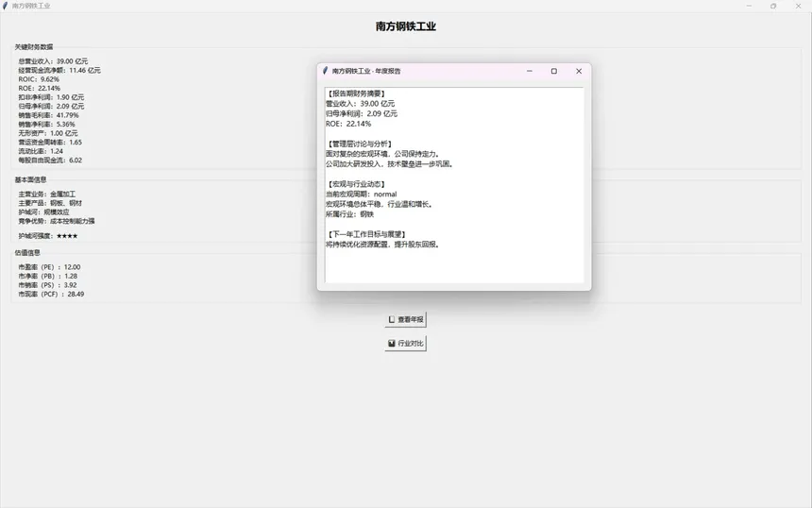Click the ROE: 22.14% line in the main window
The width and height of the screenshot is (812, 508).
click(40, 88)
